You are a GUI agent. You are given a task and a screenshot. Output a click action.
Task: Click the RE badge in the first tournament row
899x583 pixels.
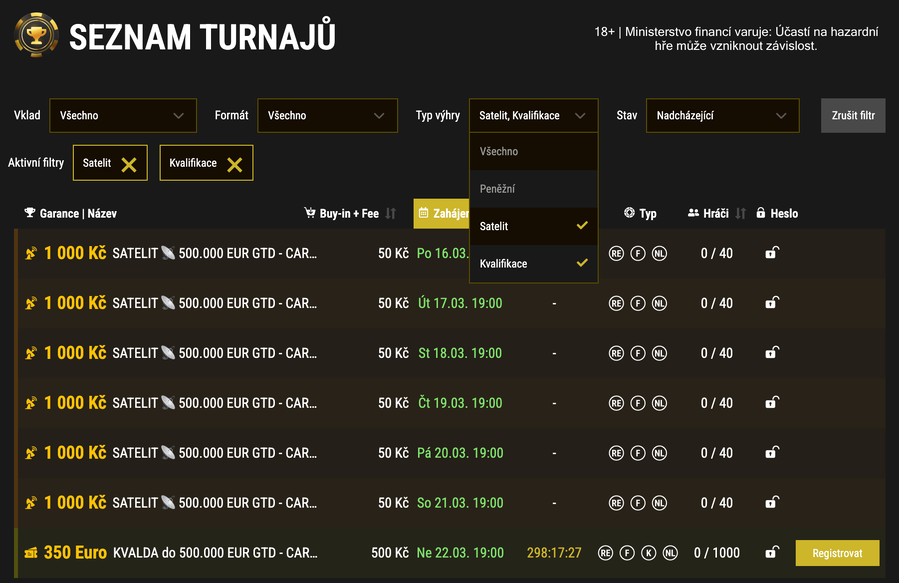[615, 253]
